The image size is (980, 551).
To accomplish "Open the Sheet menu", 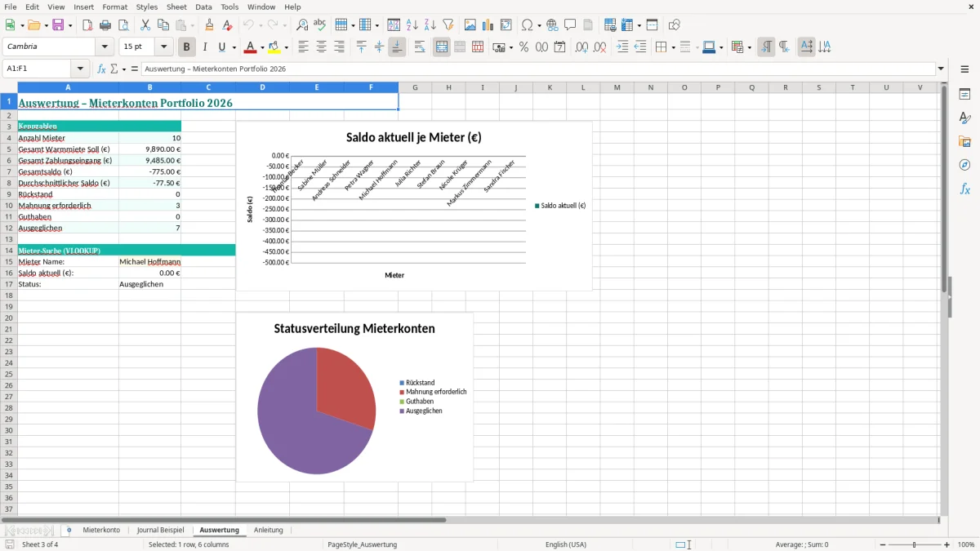I will [176, 7].
